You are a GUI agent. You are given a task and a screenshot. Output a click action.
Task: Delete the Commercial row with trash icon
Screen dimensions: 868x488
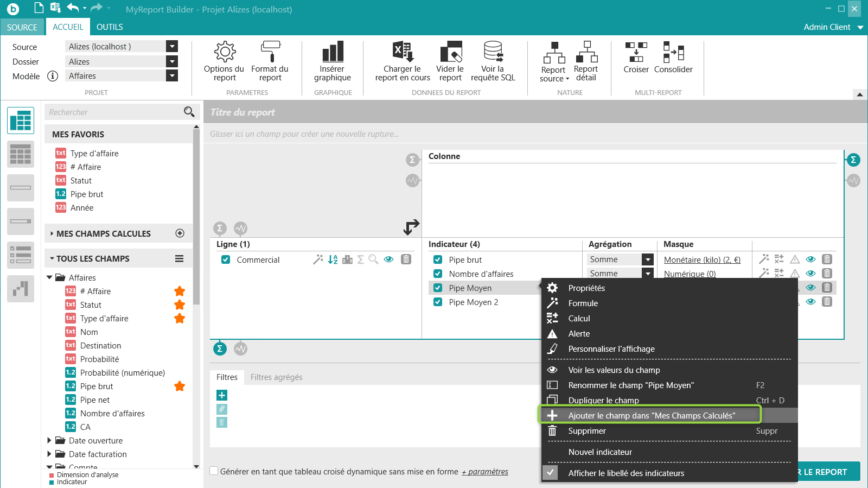[406, 259]
